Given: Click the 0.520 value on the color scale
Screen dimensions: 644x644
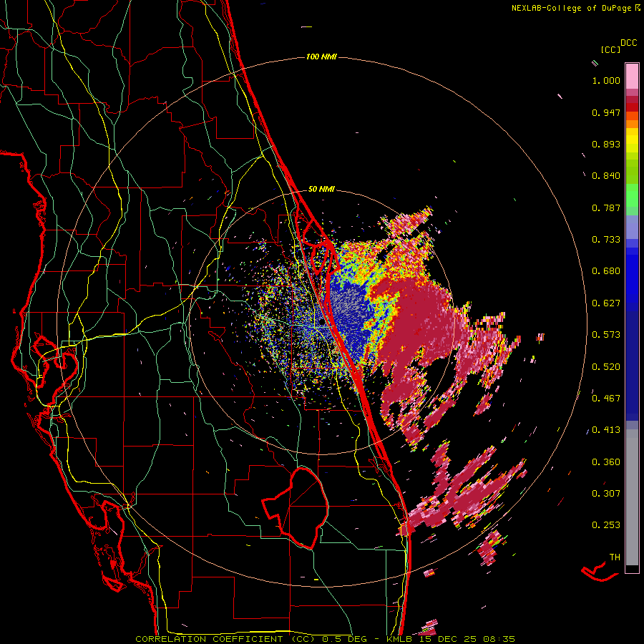Looking at the screenshot, I should [x=606, y=366].
